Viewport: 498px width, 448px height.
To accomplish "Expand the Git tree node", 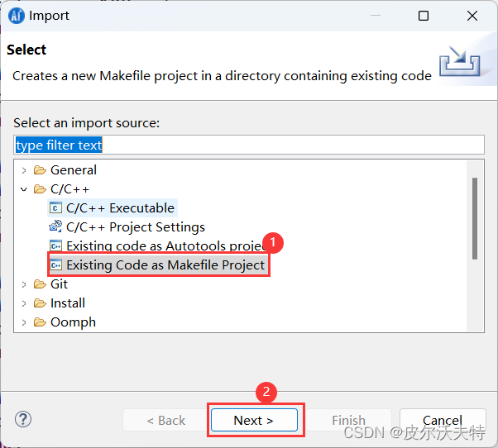I will [24, 284].
